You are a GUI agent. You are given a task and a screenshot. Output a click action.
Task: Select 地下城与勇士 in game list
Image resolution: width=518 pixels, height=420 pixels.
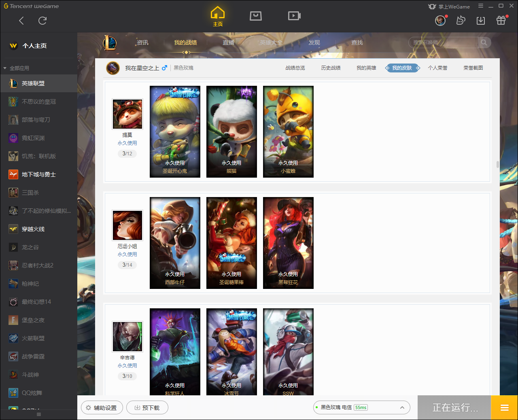tap(38, 174)
